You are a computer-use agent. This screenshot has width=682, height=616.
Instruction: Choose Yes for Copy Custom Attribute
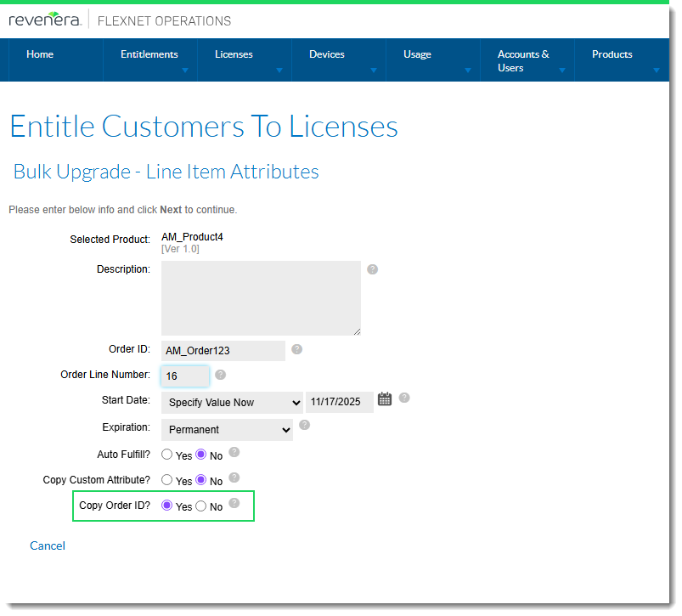pyautogui.click(x=167, y=480)
